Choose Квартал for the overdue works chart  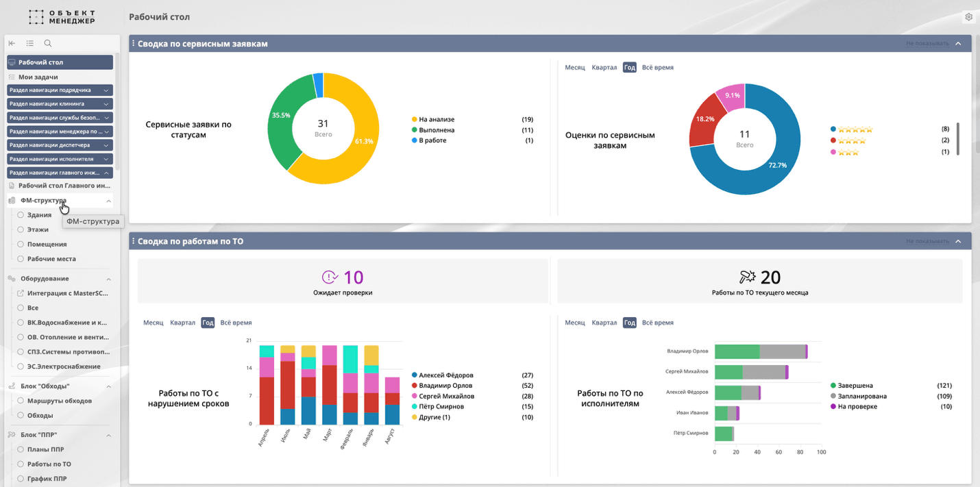(x=182, y=323)
